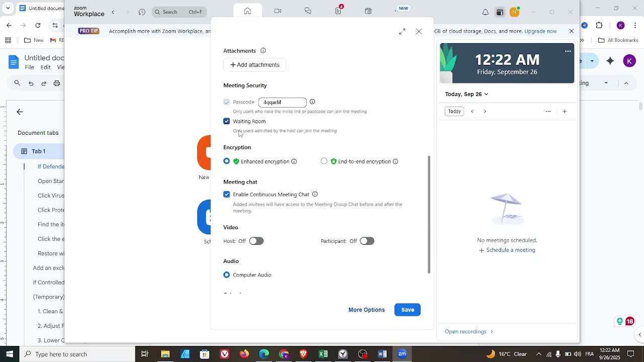The height and width of the screenshot is (362, 644).
Task: Open the Edit menu in Docs
Action: click(45, 67)
